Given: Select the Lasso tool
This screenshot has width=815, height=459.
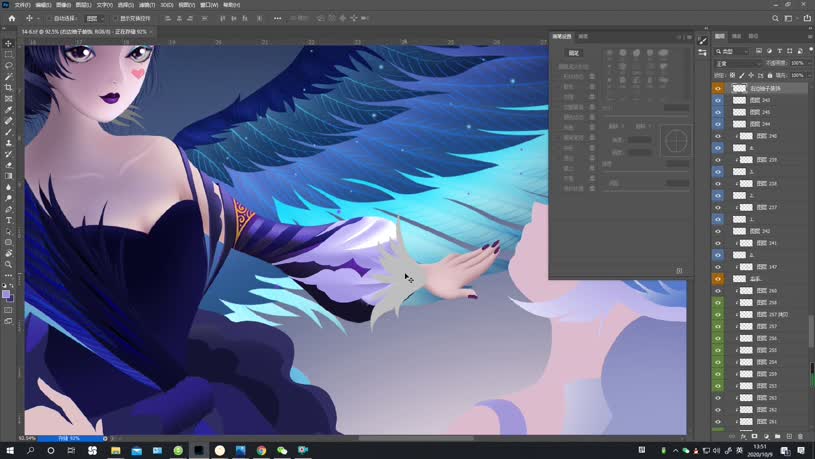Looking at the screenshot, I should pos(8,65).
